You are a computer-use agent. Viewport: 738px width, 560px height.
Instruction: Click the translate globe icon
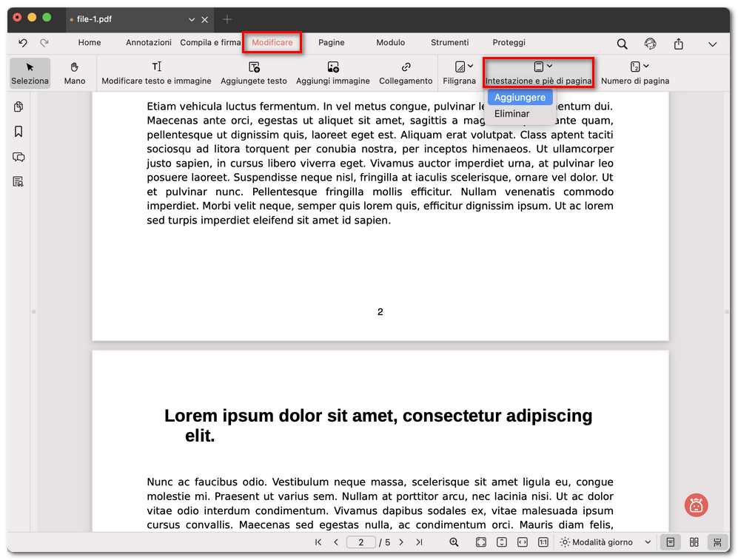point(650,43)
